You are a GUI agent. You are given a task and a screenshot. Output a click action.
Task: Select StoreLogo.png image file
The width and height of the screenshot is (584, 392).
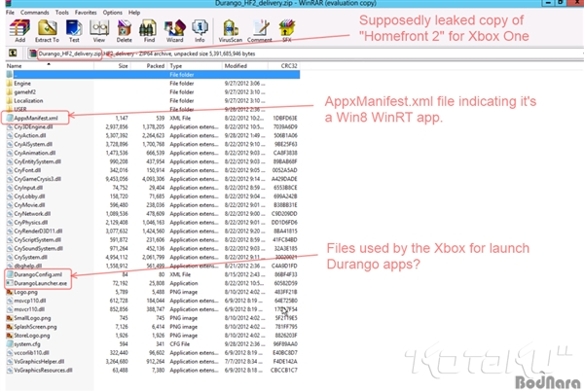click(x=32, y=336)
